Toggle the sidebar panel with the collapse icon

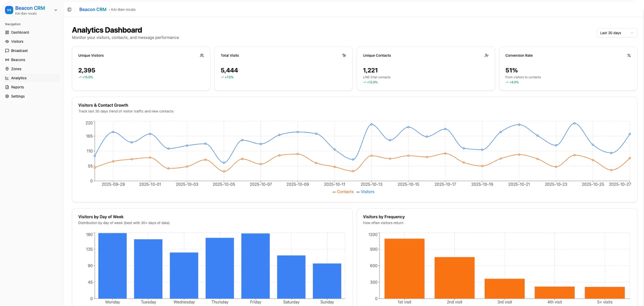pos(69,9)
